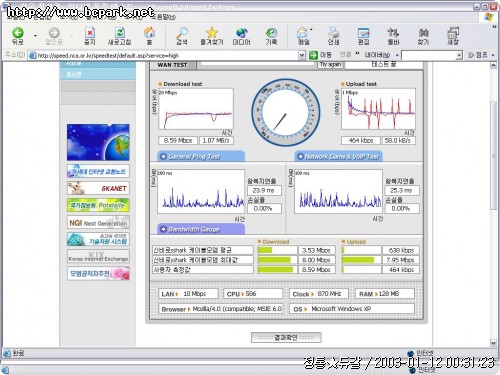The image size is (500, 375).
Task: Open the NGI Next Generation banner link
Action: 98,222
